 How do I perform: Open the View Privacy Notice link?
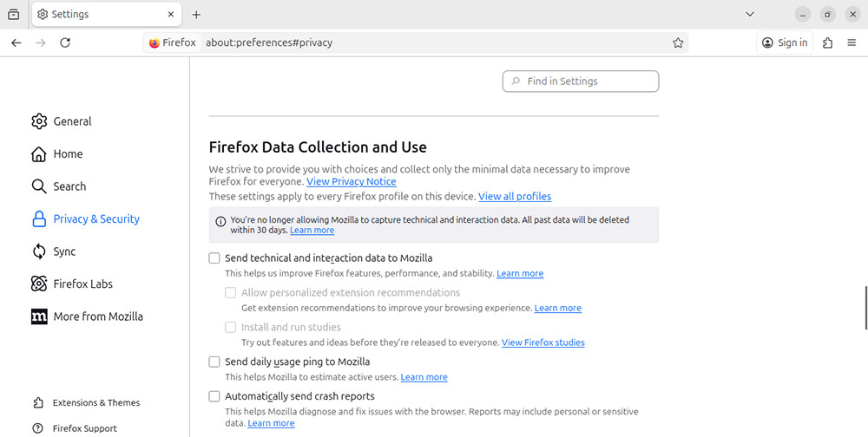[x=352, y=181]
